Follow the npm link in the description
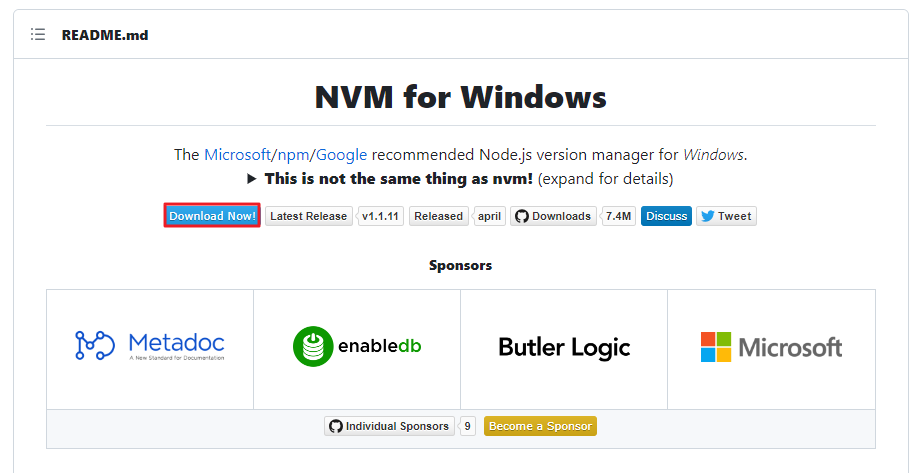This screenshot has width=919, height=473. click(x=295, y=155)
